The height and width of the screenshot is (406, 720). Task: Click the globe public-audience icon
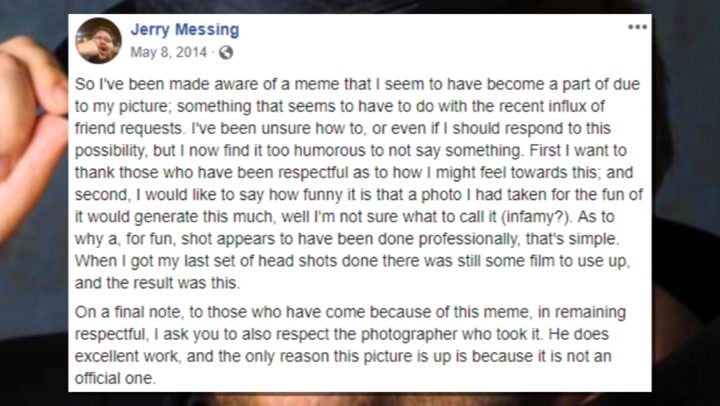point(225,52)
